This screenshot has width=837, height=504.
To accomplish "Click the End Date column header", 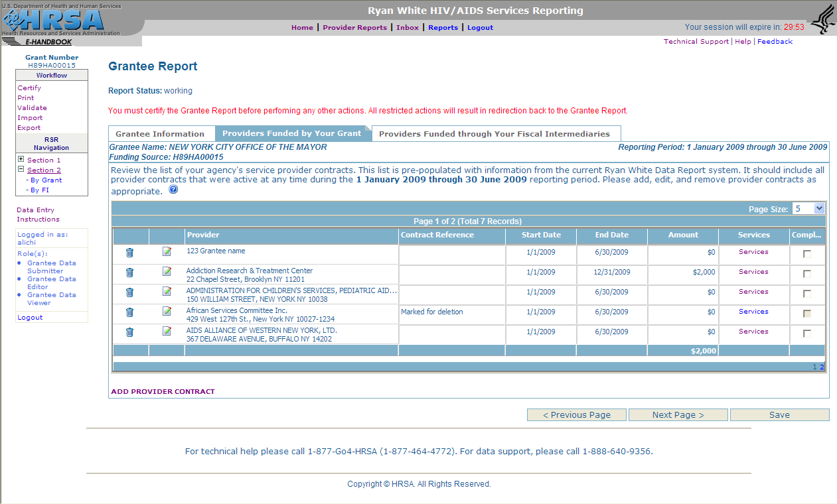I will point(612,235).
